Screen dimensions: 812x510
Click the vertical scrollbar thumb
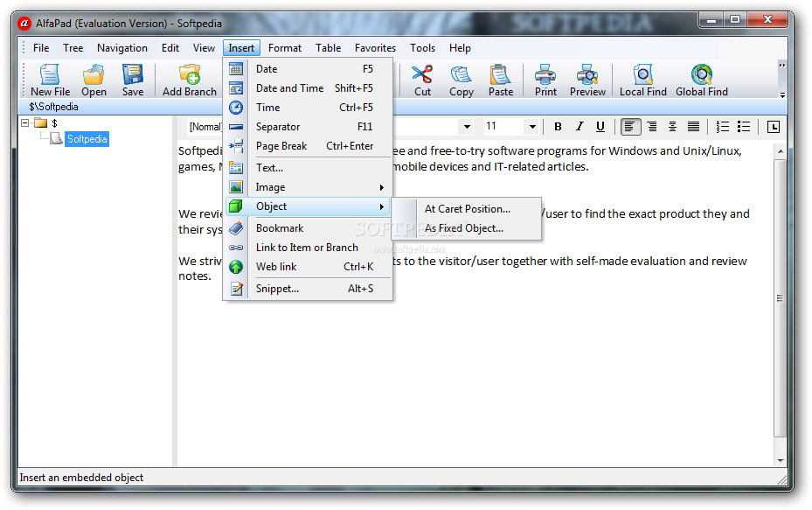pos(780,298)
